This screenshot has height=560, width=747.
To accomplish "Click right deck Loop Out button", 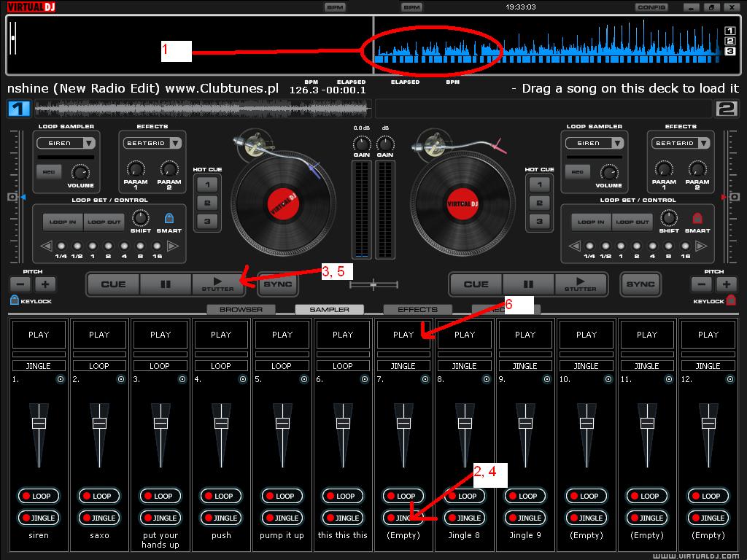I will [632, 222].
